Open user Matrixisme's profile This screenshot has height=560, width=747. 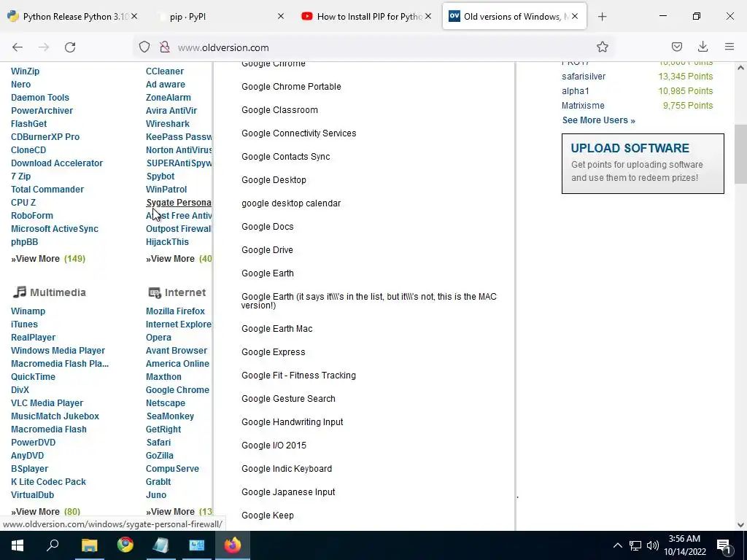point(583,105)
